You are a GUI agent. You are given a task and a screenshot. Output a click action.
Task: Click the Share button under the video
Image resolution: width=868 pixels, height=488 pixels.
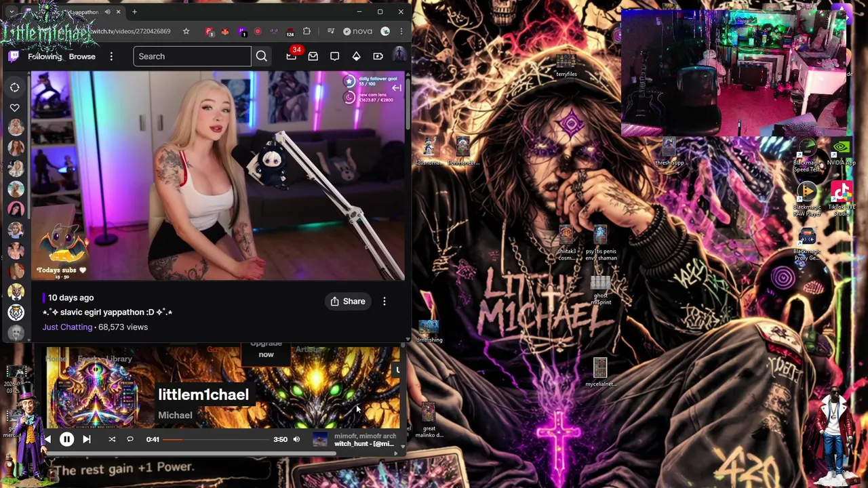click(348, 302)
